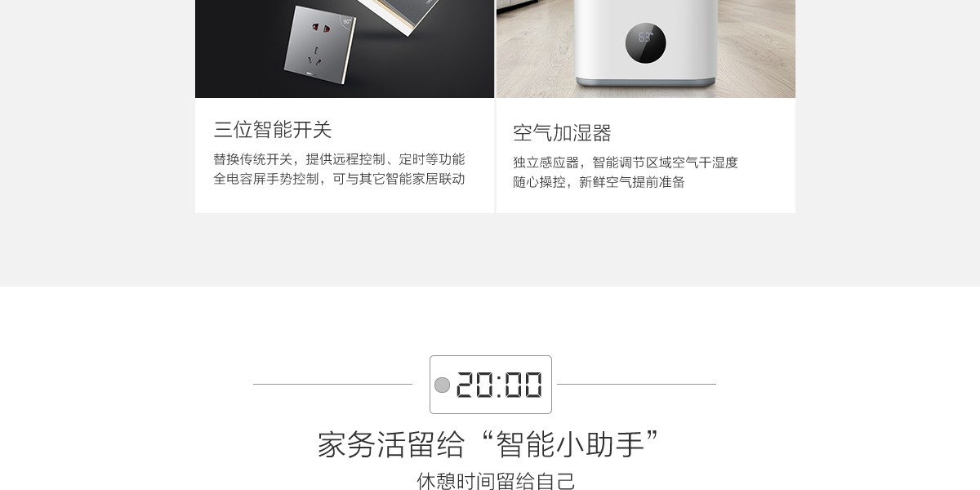Click the 休憩时间留给自己 subtitle
The image size is (980, 490).
point(496,481)
